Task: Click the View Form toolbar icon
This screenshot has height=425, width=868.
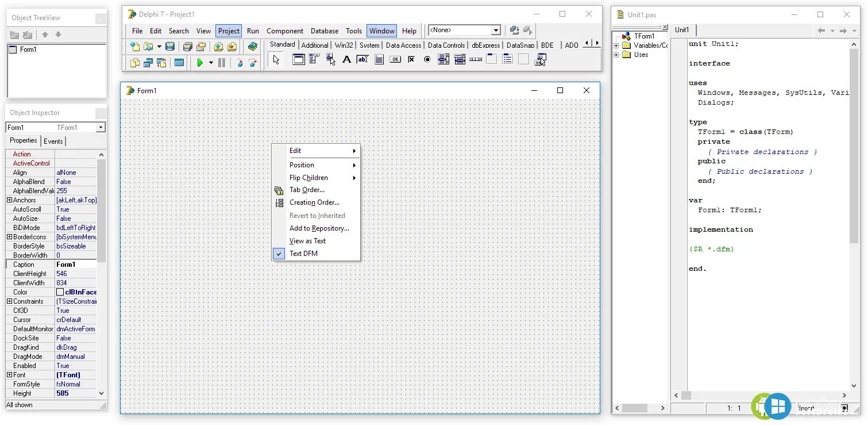Action: 148,63
